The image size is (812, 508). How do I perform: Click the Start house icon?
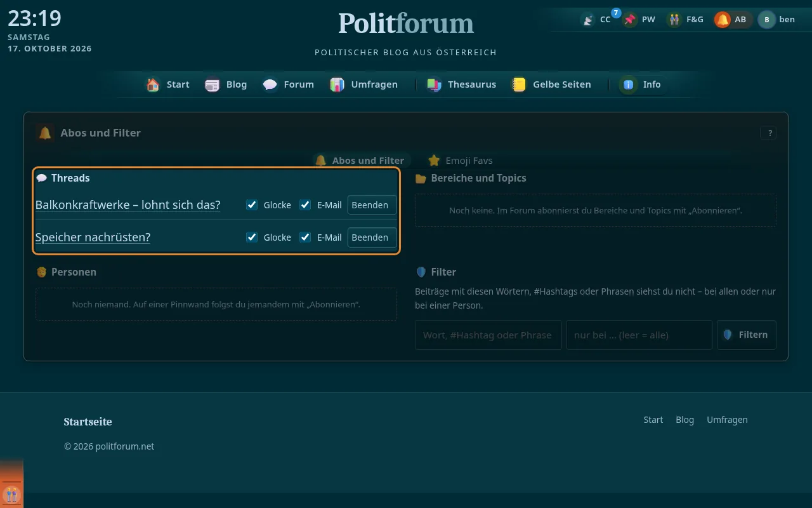pos(153,84)
